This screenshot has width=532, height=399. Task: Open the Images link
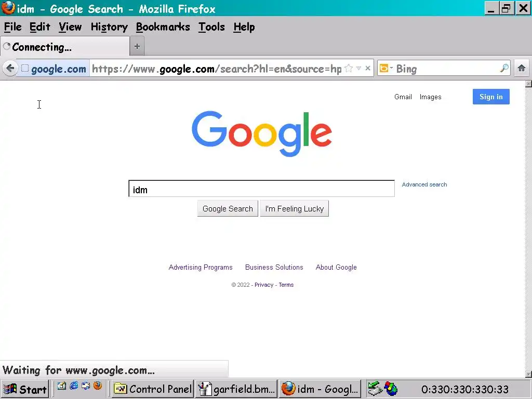(x=430, y=97)
